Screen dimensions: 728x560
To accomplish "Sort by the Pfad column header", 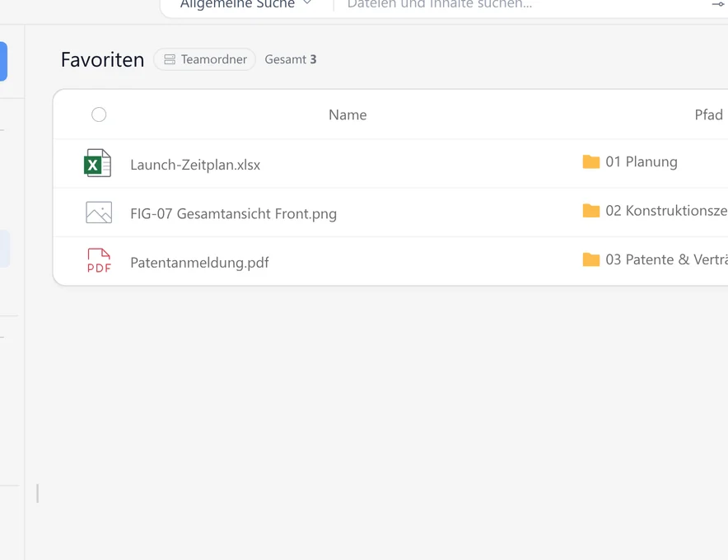I will (x=708, y=114).
